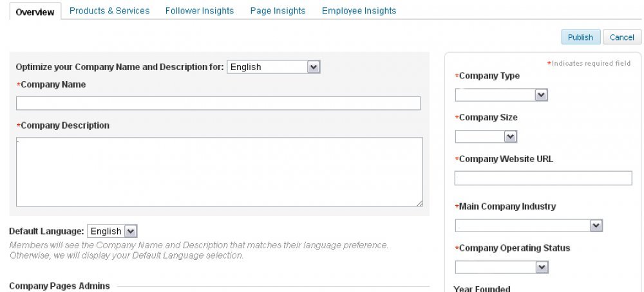Click inside the Company Description text area
Image resolution: width=644 pixels, height=292 pixels.
pos(220,172)
